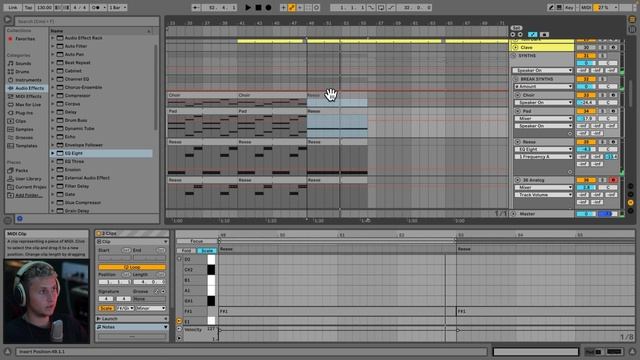This screenshot has width=640, height=360.
Task: Open the 1 Bar quantization dropdown
Action: (118, 7)
